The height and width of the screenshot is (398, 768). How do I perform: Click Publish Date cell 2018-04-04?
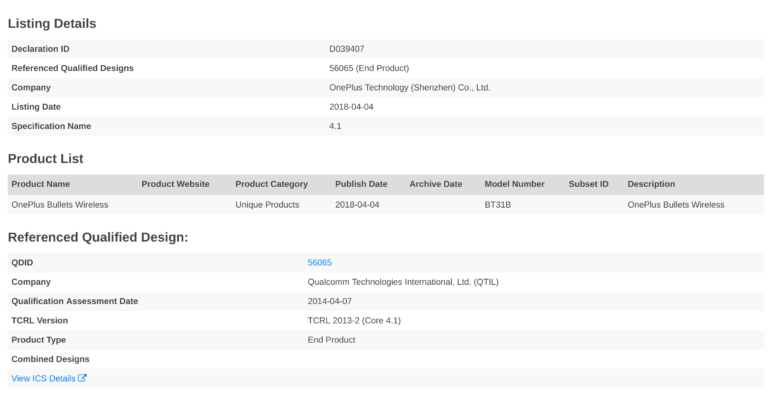pos(357,205)
